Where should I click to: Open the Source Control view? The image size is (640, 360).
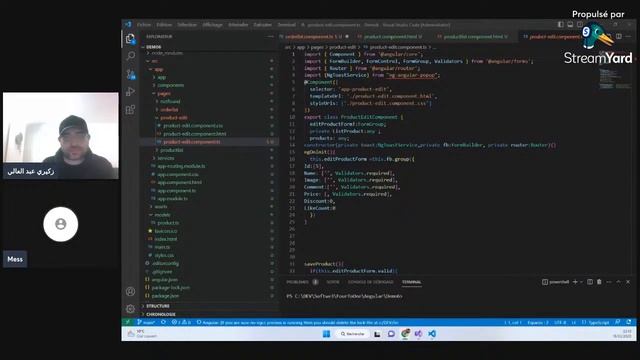(131, 74)
